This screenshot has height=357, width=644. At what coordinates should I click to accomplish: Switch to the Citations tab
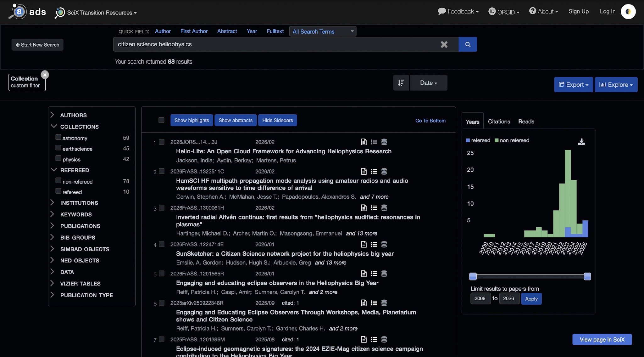[499, 122]
